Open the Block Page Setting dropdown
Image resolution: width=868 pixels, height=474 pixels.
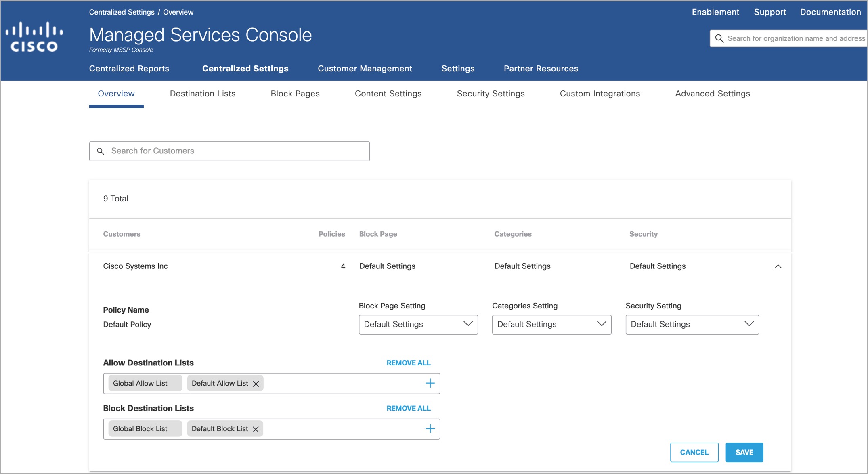click(418, 325)
